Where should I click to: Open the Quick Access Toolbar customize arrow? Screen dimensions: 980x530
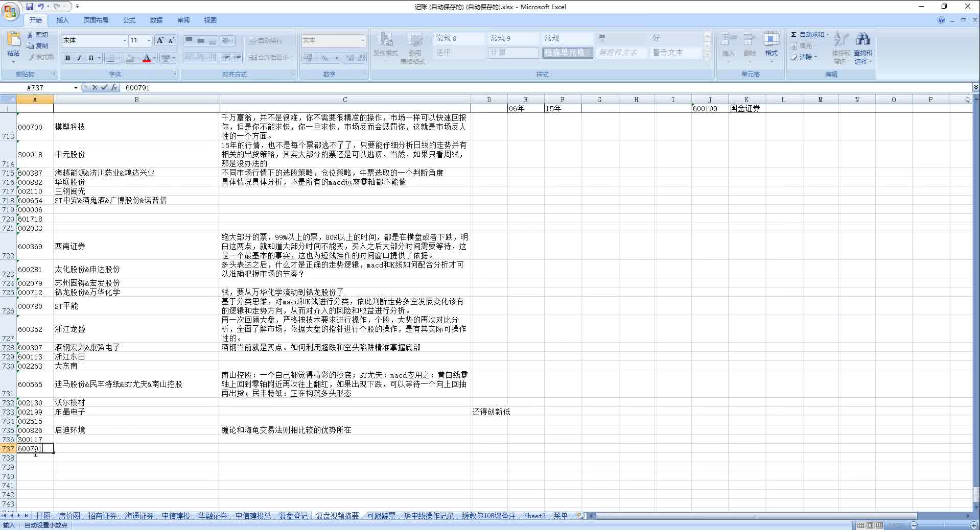click(x=77, y=7)
